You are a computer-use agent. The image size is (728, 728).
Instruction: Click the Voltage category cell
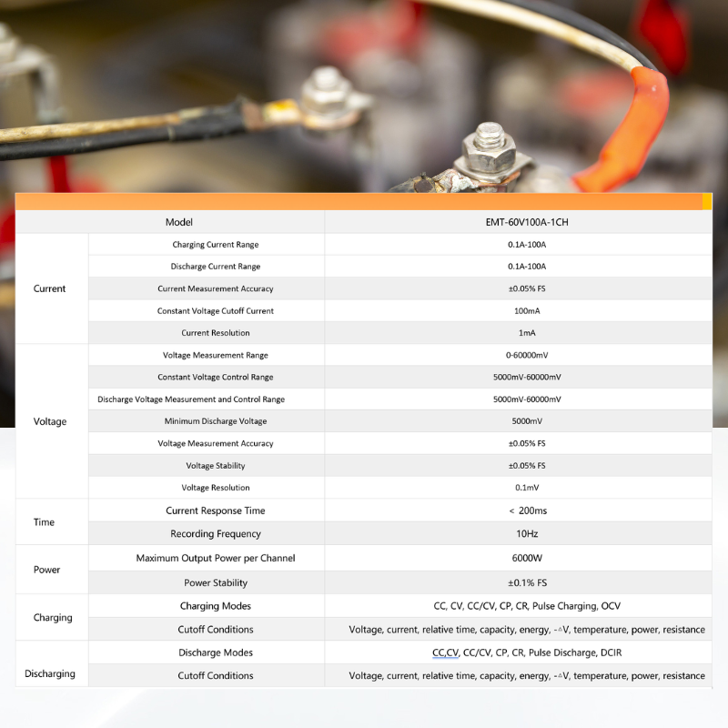pyautogui.click(x=52, y=421)
